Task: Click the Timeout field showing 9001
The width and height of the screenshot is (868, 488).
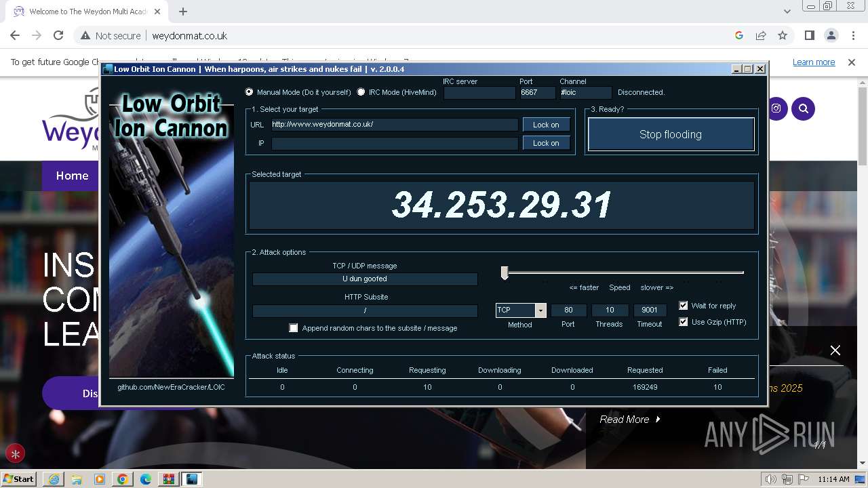Action: click(x=650, y=310)
